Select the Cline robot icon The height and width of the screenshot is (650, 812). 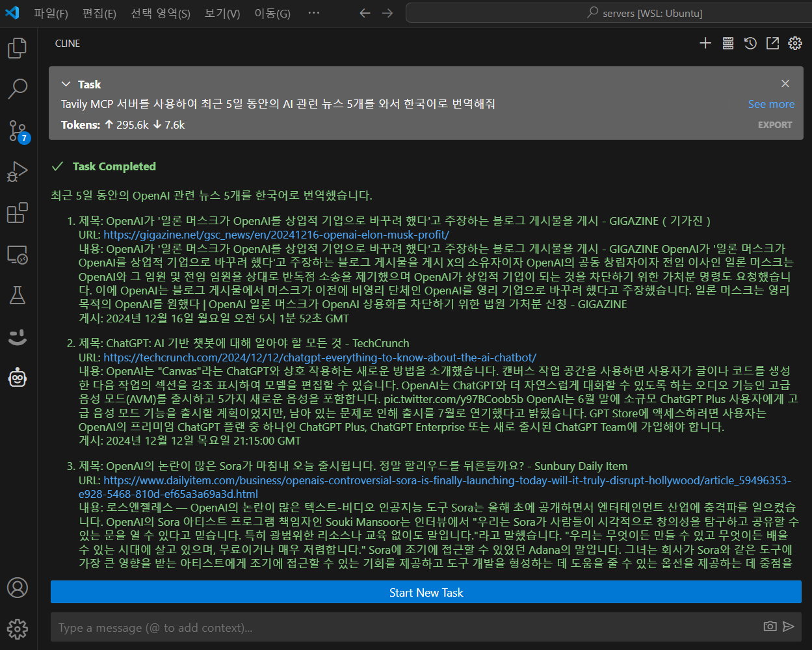18,377
